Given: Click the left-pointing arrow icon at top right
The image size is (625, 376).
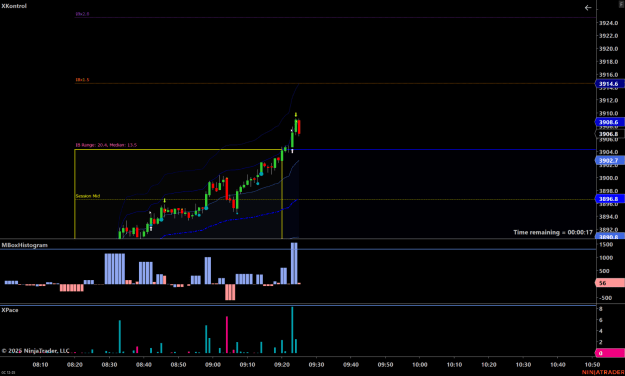Looking at the screenshot, I should [x=588, y=8].
